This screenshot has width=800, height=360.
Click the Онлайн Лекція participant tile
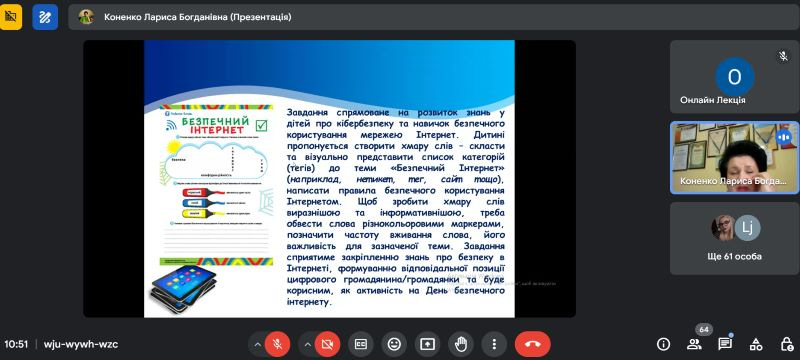point(734,77)
